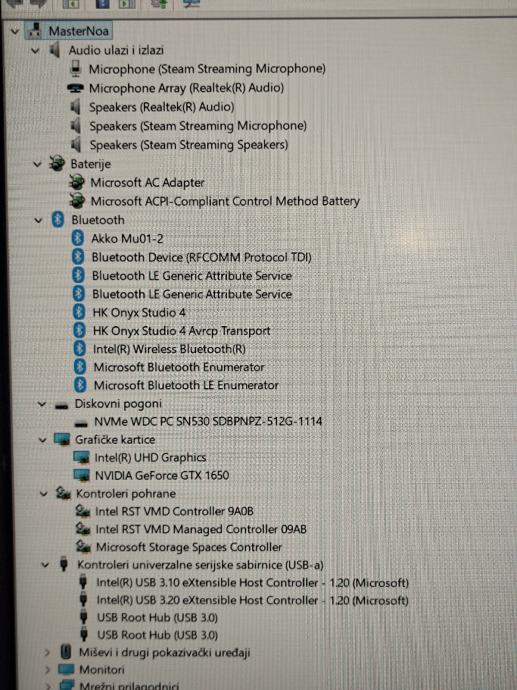Image resolution: width=517 pixels, height=690 pixels.
Task: Click the Baterije battery category icon
Action: 57,164
